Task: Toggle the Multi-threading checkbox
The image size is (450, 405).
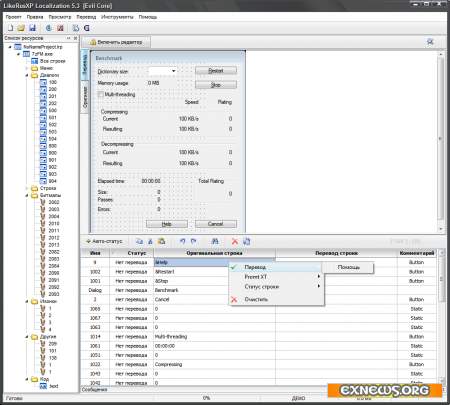Action: click(100, 94)
